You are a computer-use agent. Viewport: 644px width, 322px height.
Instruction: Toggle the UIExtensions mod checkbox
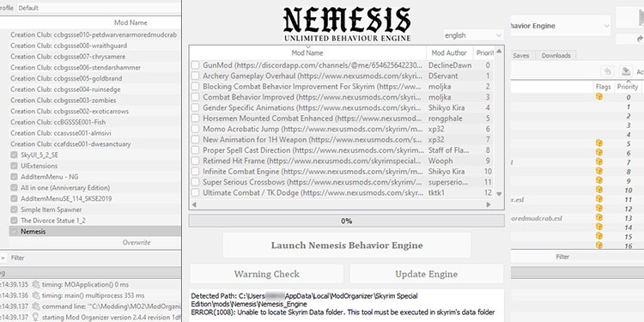[x=14, y=166]
